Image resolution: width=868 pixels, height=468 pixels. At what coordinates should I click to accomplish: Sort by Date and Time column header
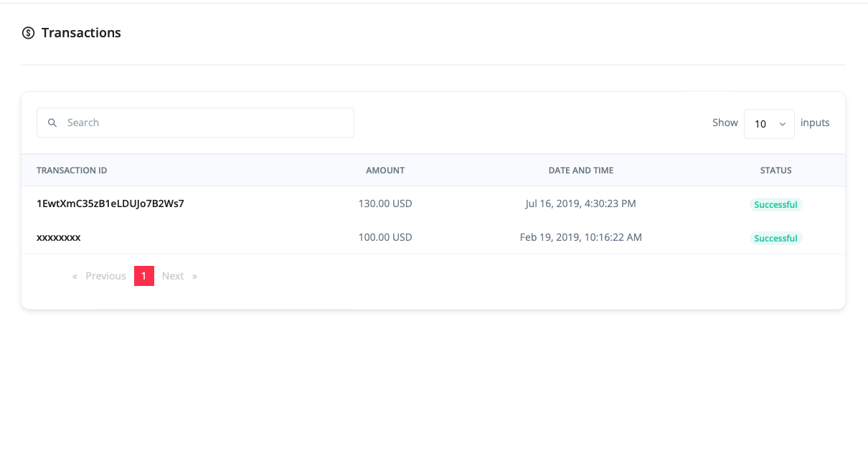pos(580,171)
